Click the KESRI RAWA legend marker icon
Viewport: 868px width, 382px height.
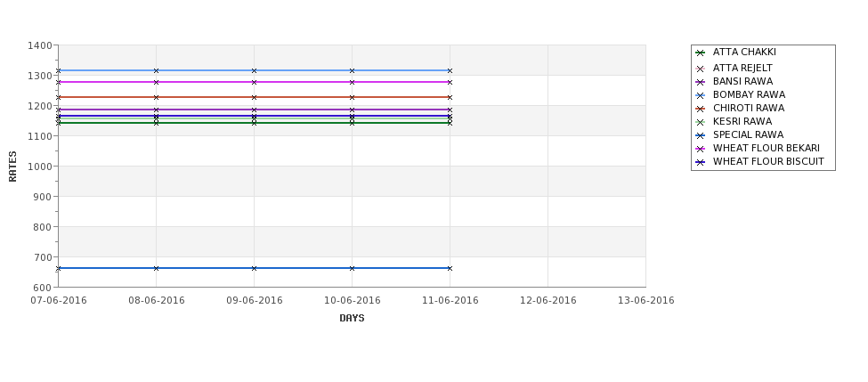tap(700, 122)
